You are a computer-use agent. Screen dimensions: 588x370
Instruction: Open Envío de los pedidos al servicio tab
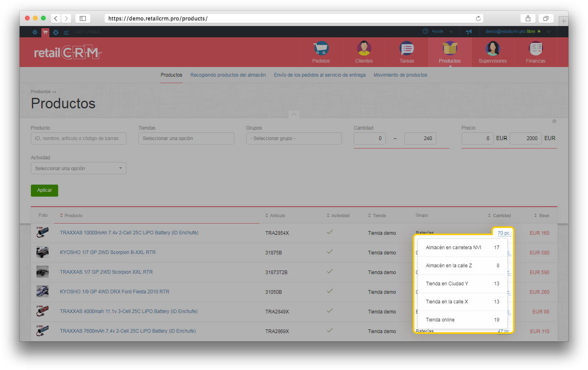(x=320, y=75)
